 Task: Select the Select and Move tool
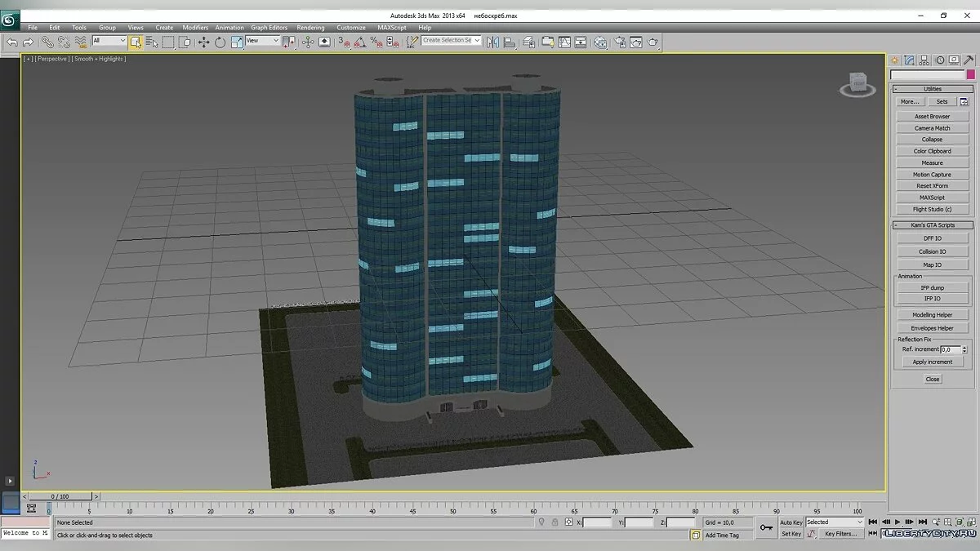click(203, 42)
